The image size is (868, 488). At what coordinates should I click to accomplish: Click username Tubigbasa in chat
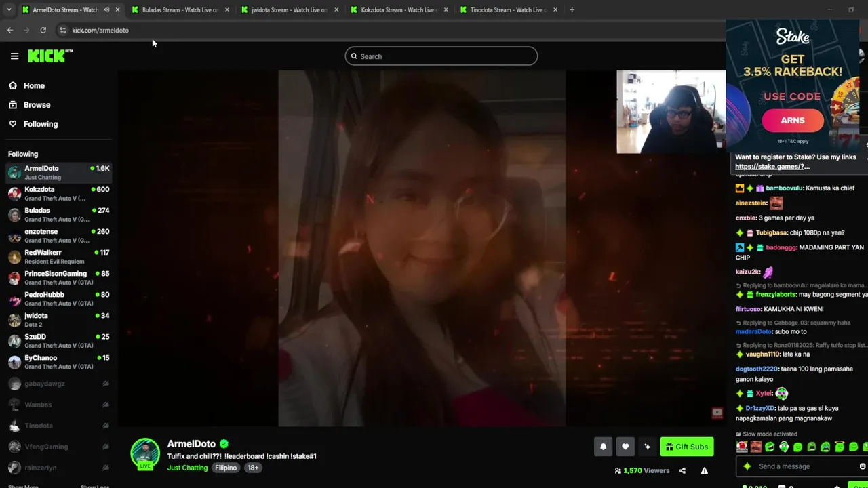pyautogui.click(x=772, y=233)
